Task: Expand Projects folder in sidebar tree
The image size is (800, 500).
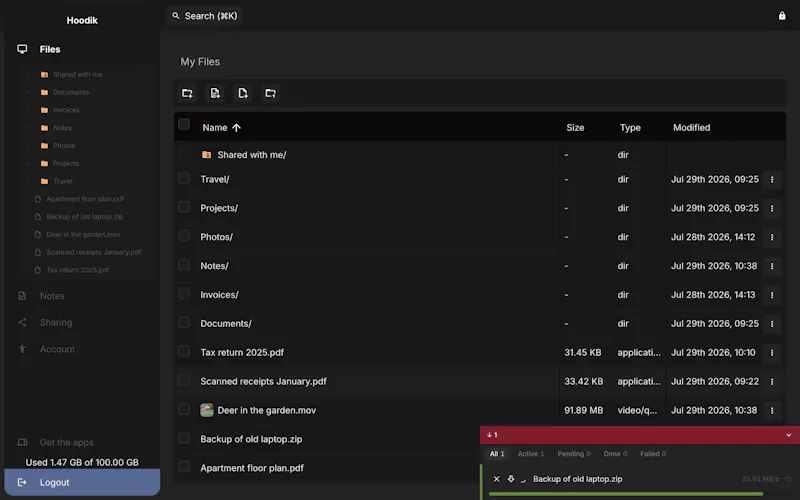Action: pos(29,164)
